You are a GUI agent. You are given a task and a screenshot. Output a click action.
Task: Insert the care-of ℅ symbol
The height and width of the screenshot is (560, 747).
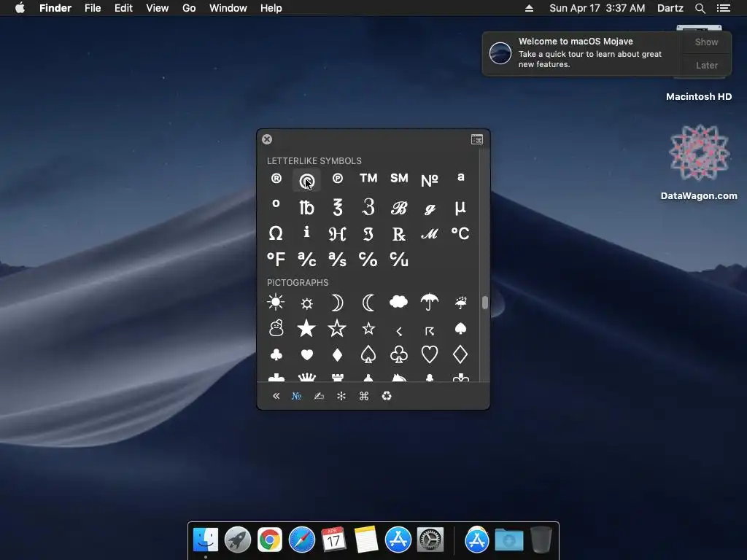pyautogui.click(x=368, y=260)
